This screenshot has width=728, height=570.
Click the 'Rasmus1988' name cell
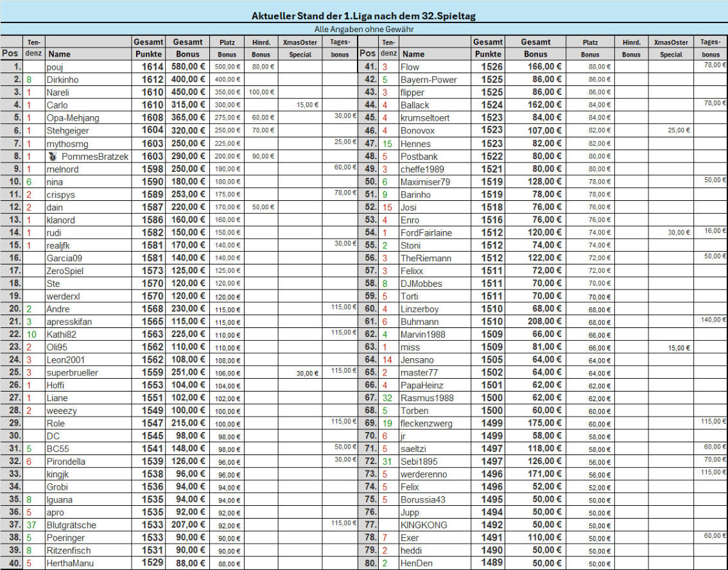[435, 398]
